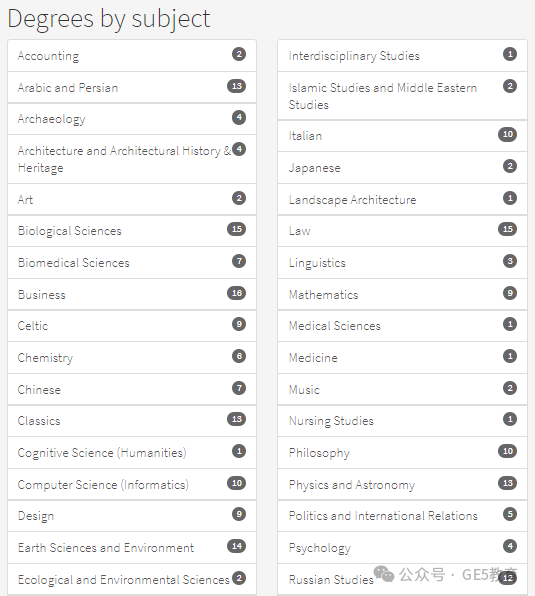Select Computer Science (Informatics)

click(132, 485)
